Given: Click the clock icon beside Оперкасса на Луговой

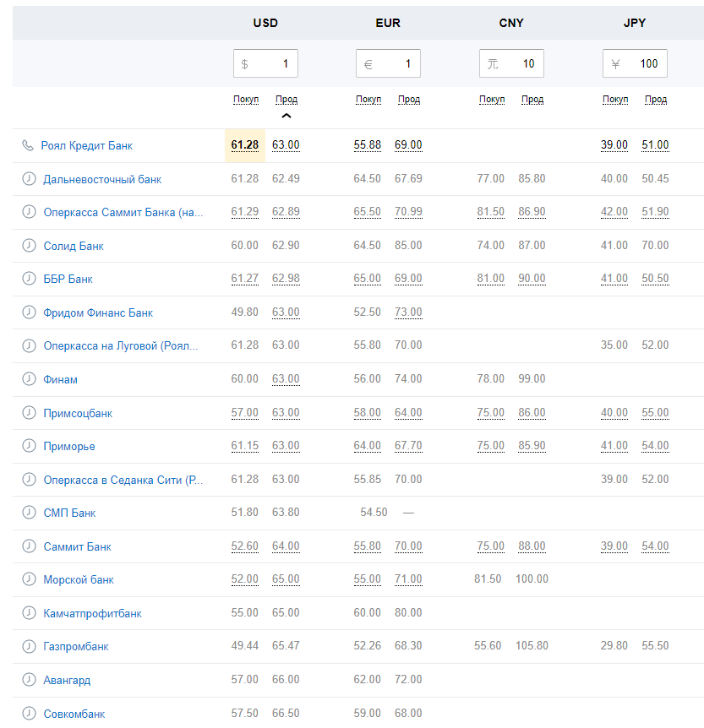Looking at the screenshot, I should pos(29,346).
